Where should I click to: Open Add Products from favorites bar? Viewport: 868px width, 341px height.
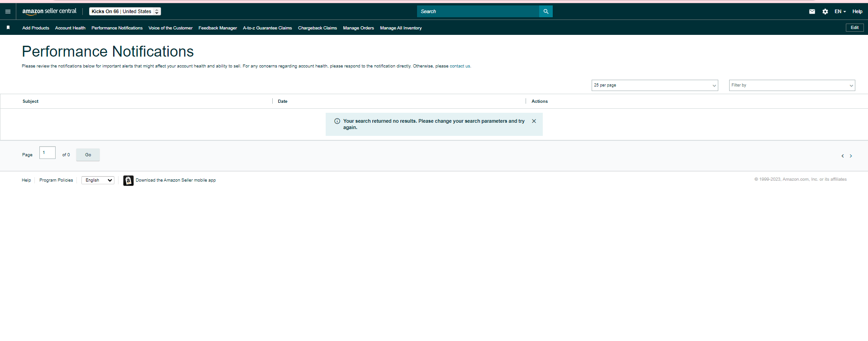pyautogui.click(x=36, y=28)
